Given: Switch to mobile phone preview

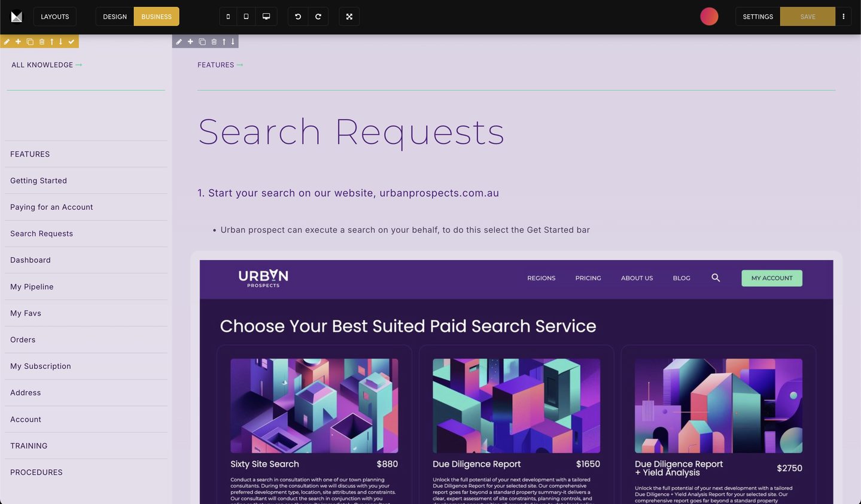Looking at the screenshot, I should (228, 17).
